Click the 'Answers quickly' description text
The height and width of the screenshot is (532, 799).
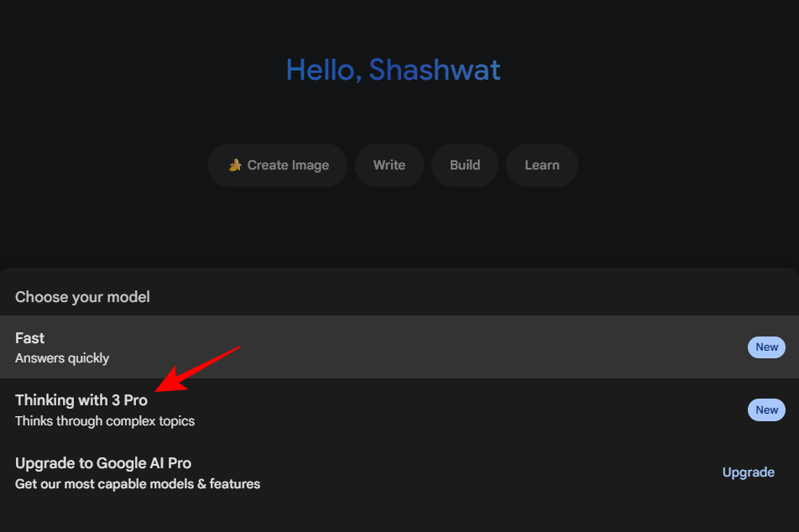click(x=62, y=358)
